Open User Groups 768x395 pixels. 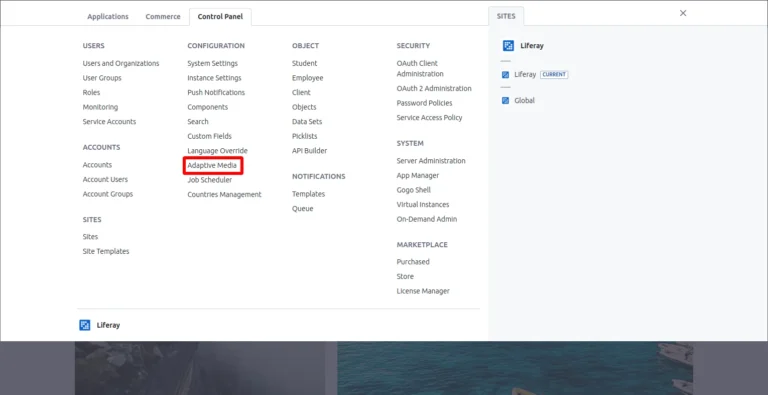(x=102, y=78)
